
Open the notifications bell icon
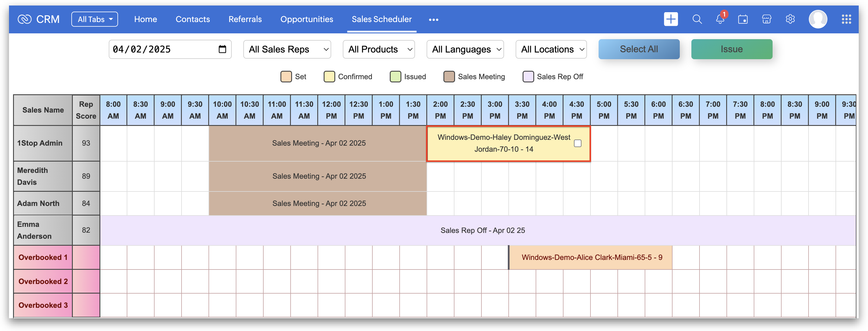click(720, 19)
